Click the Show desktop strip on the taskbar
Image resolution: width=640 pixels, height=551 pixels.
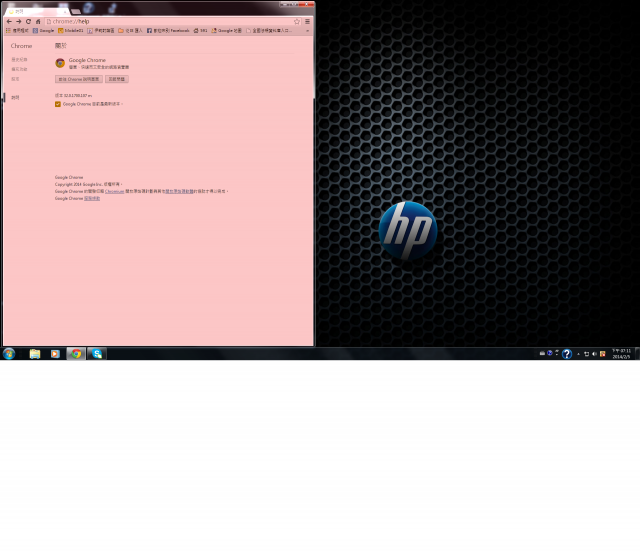638,353
